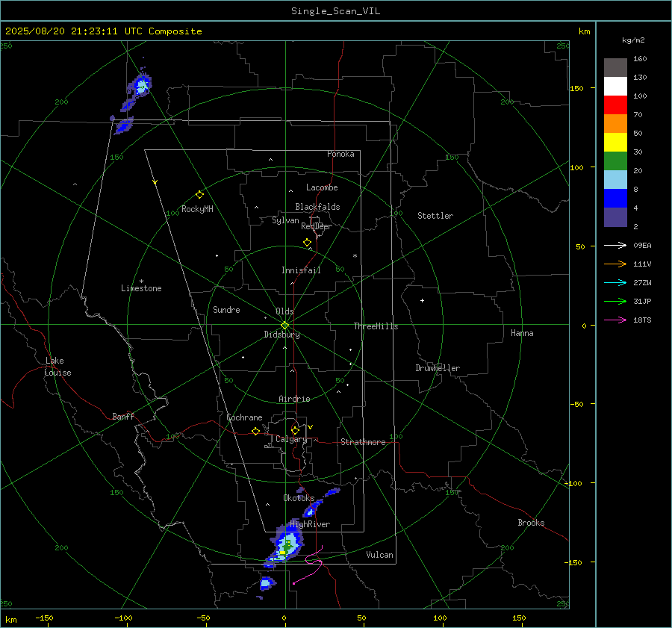Viewport: 672px width, 628px height.
Task: Click the cyan 27ZW track arrow
Action: click(x=615, y=282)
